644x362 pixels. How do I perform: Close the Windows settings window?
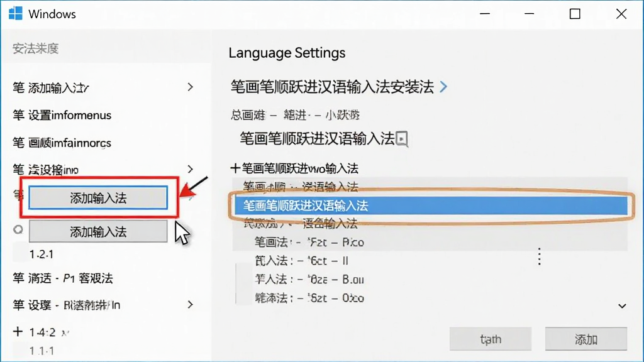pos(621,14)
